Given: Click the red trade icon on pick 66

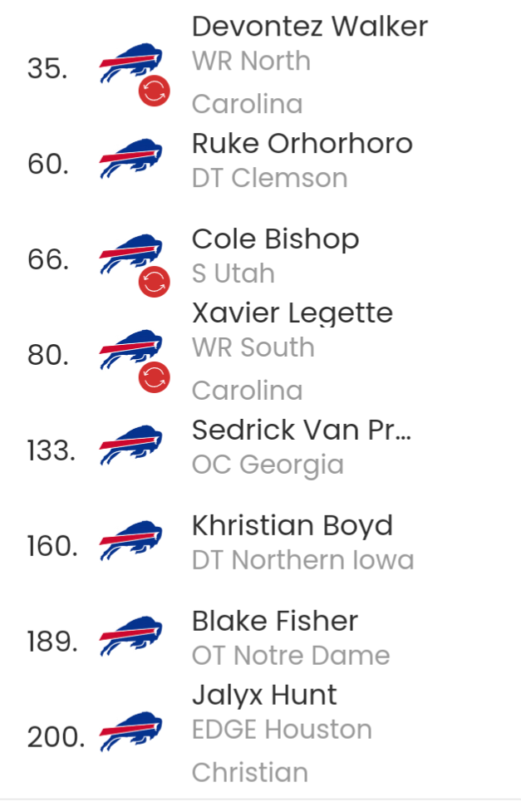Looking at the screenshot, I should [x=155, y=283].
